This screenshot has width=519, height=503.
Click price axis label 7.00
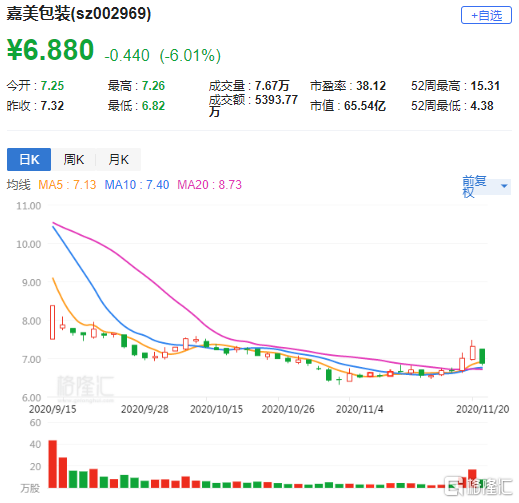pyautogui.click(x=31, y=360)
